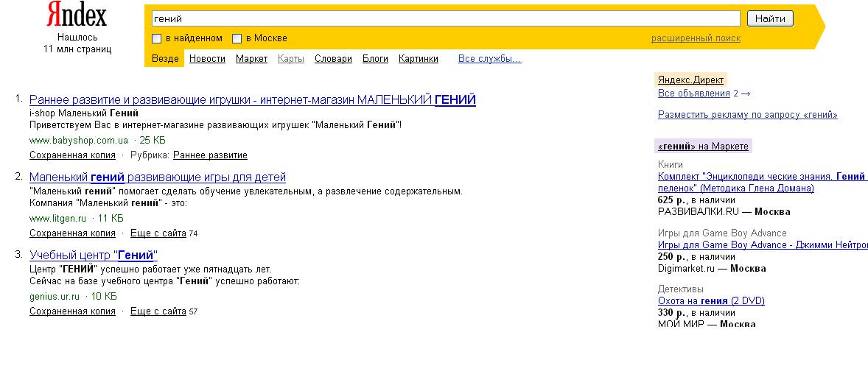Select the Везде tab
The height and width of the screenshot is (377, 868).
(x=165, y=59)
